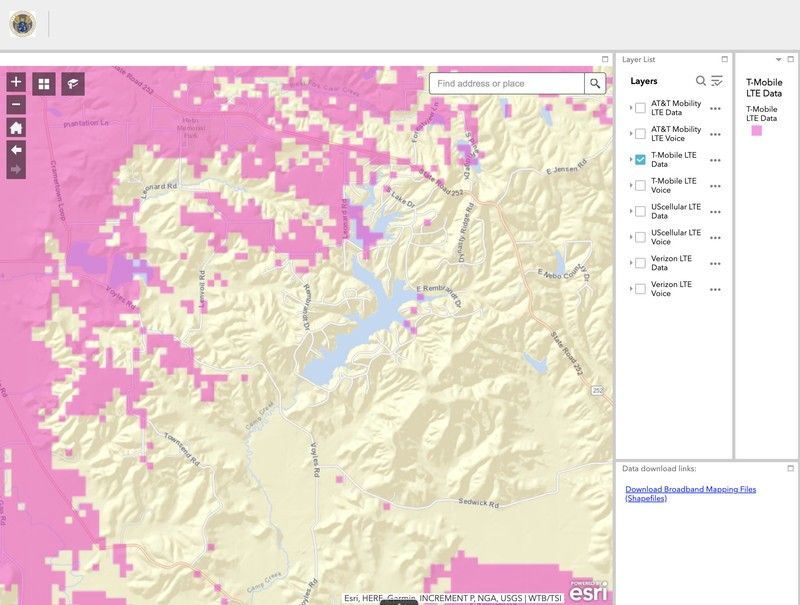Expand Verizon LTE Data layer arrow
The image size is (800, 605).
pyautogui.click(x=631, y=263)
